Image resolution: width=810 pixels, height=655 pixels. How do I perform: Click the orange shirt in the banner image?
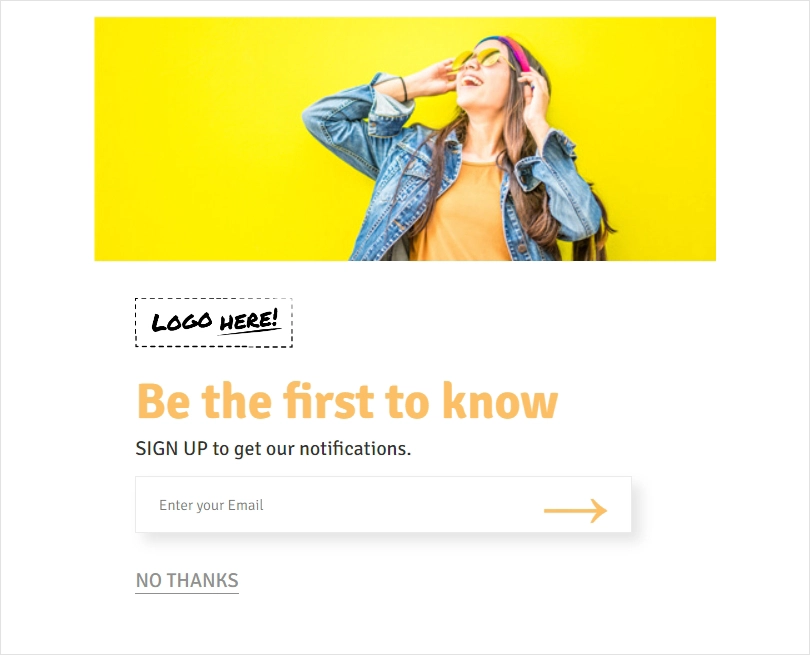(x=462, y=212)
